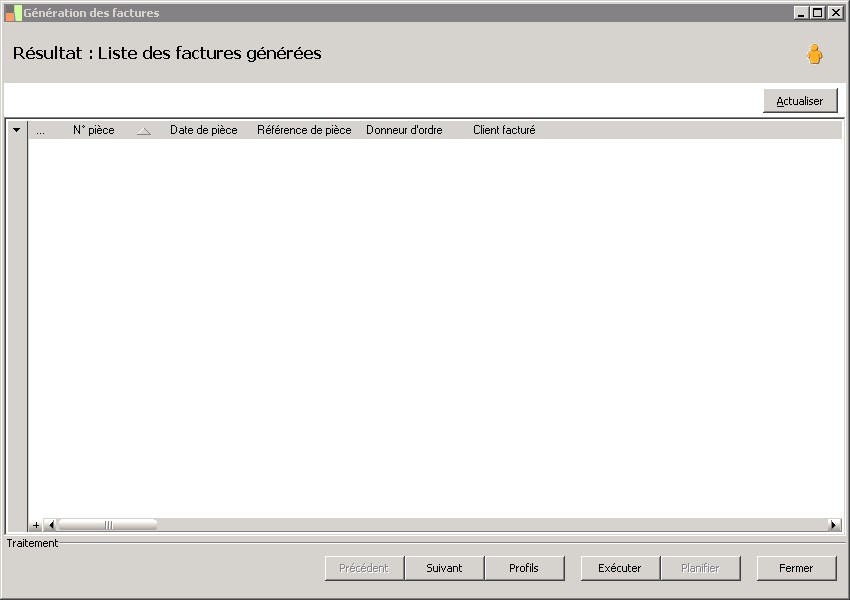This screenshot has height=600, width=850.
Task: Click the plus button at grid bottom
Action: [36, 525]
